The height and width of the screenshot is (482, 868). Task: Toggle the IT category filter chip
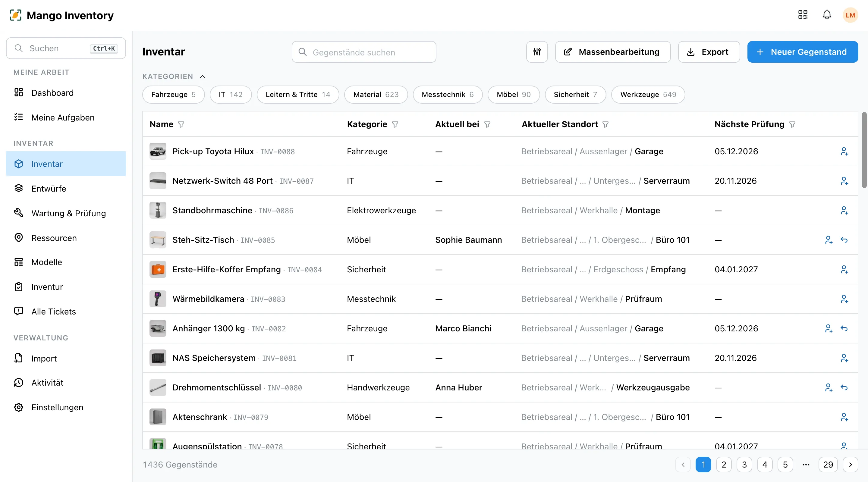(231, 95)
